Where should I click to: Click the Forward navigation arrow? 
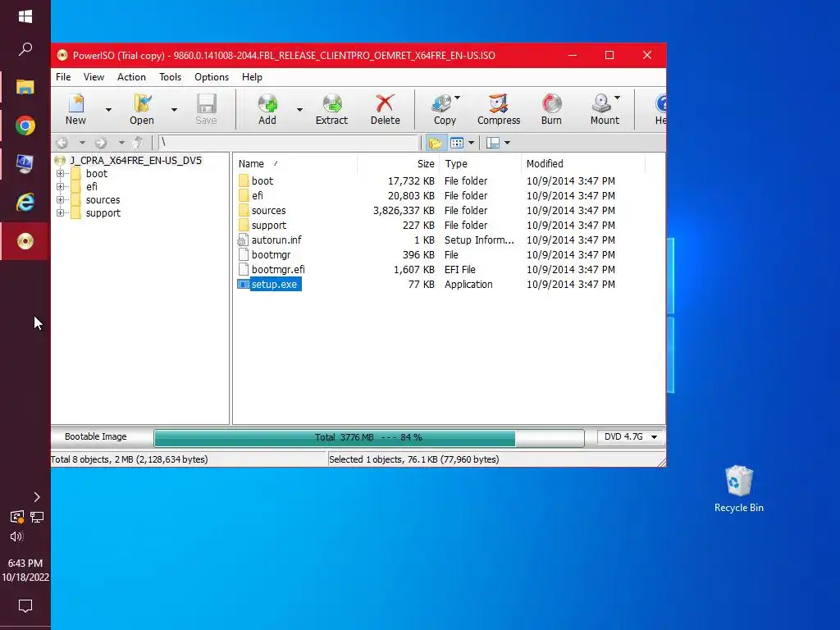click(101, 143)
